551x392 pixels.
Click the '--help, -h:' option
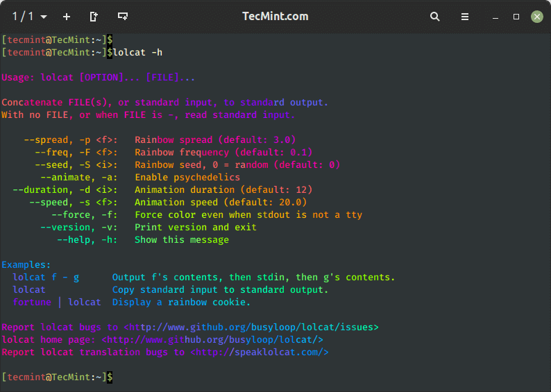click(87, 239)
